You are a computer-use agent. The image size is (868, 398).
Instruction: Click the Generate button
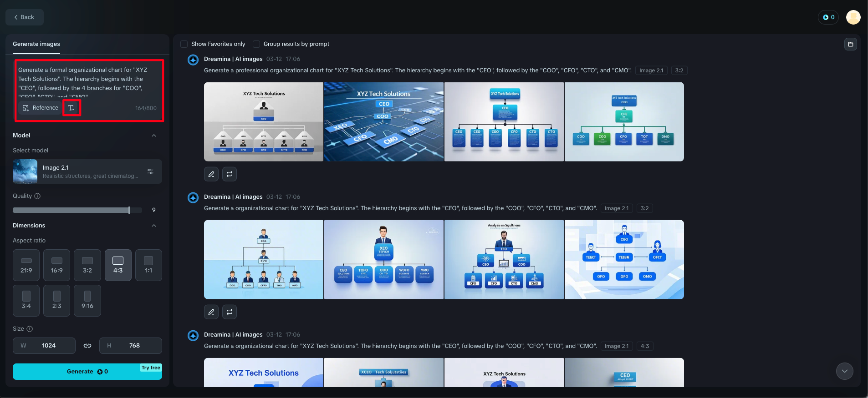[x=87, y=372]
